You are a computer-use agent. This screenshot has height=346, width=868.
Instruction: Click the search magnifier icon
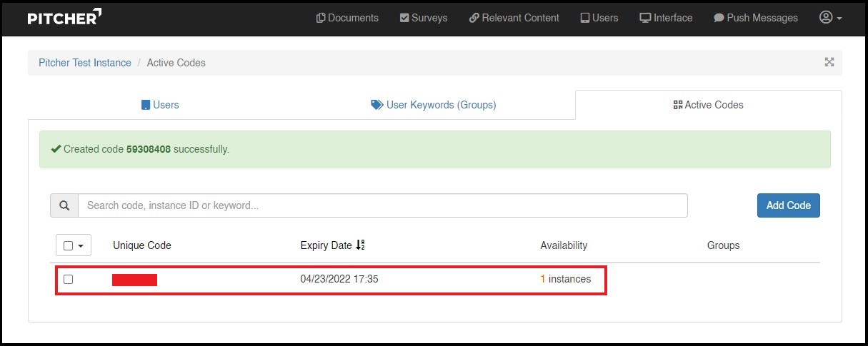tap(64, 205)
